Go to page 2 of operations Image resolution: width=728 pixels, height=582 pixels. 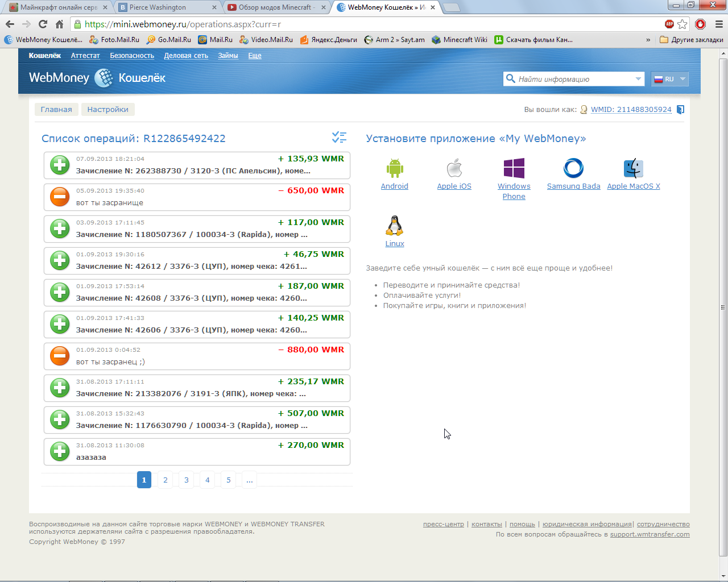click(166, 480)
